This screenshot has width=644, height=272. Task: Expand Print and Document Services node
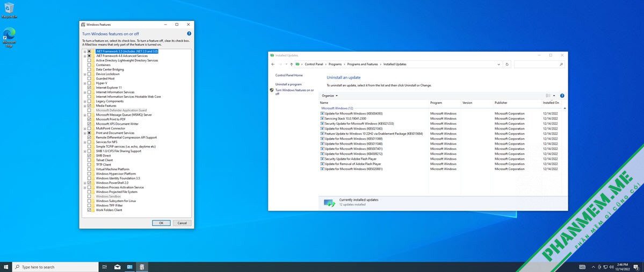85,133
